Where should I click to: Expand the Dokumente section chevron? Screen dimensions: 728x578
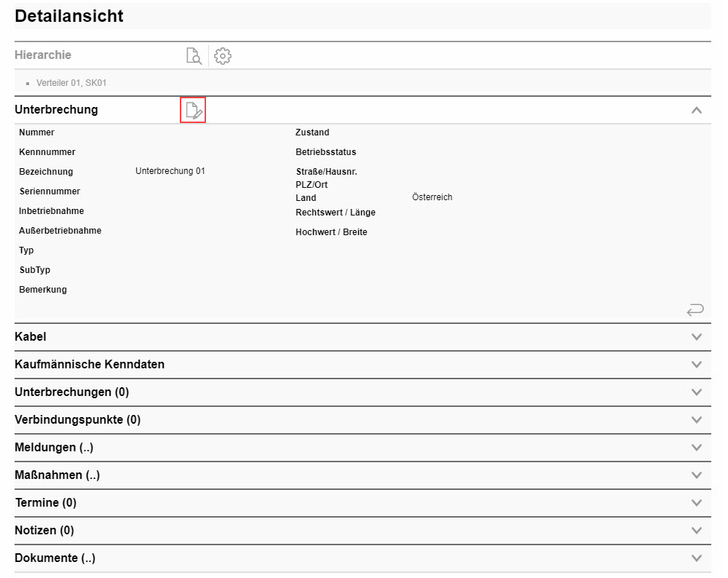tap(697, 558)
